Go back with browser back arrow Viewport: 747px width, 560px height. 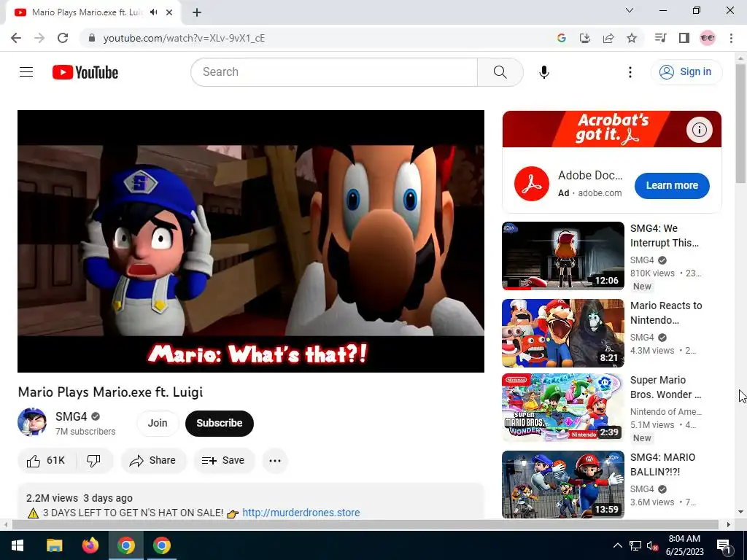[16, 38]
